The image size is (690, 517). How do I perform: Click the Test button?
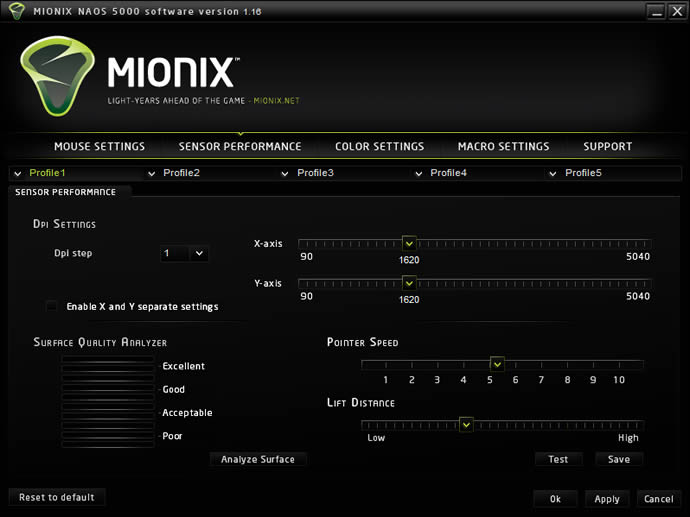pos(558,459)
